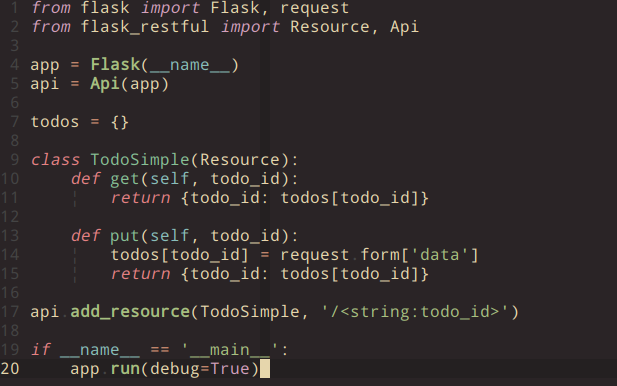Click the 'get' method name
This screenshot has width=617, height=386.
tap(125, 179)
